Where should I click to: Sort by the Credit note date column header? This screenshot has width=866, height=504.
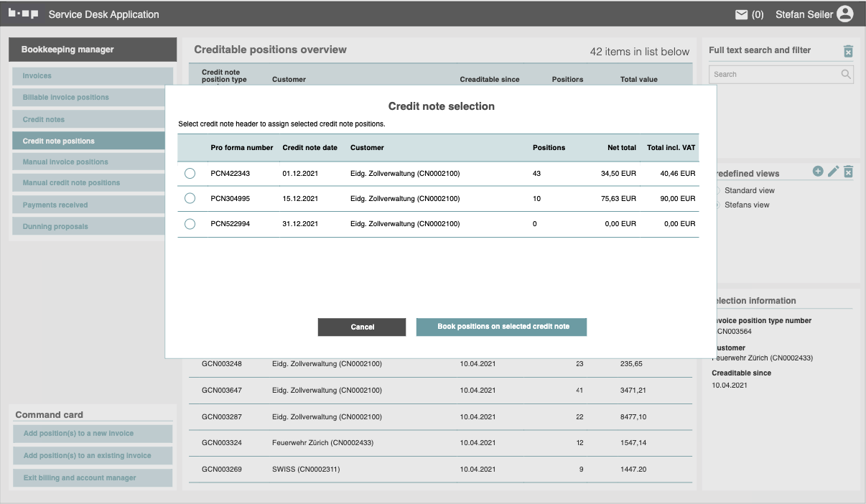(309, 148)
